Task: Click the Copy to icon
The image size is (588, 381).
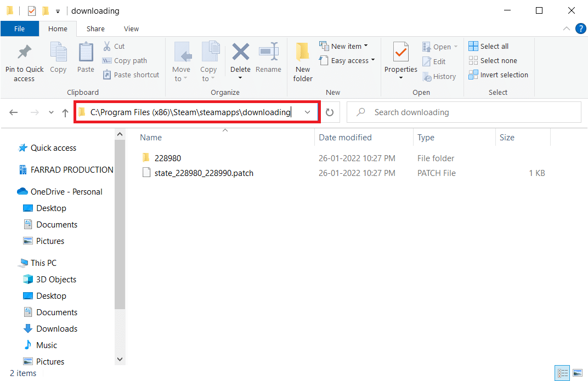Action: (x=210, y=52)
